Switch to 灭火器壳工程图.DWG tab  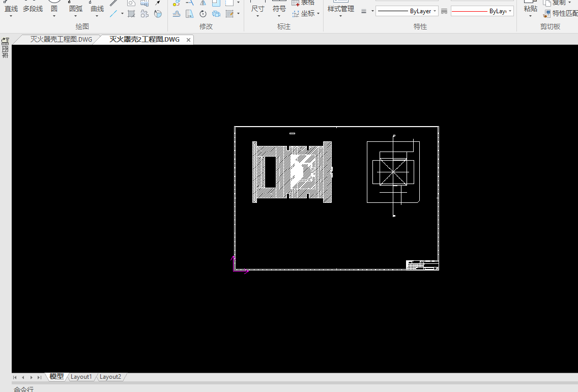[61, 40]
